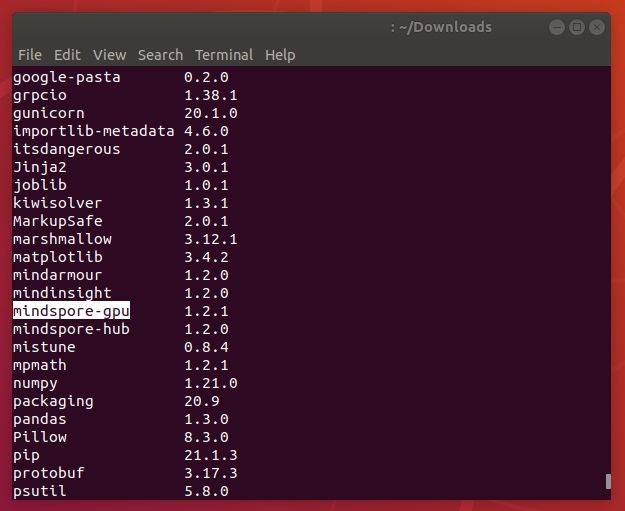Click the matplotlib package name
The width and height of the screenshot is (625, 511).
[58, 257]
